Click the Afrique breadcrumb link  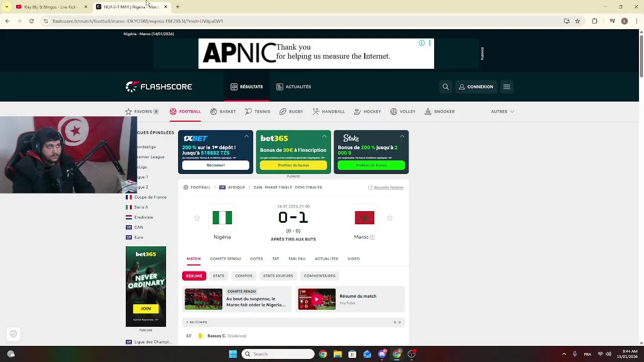[236, 188]
